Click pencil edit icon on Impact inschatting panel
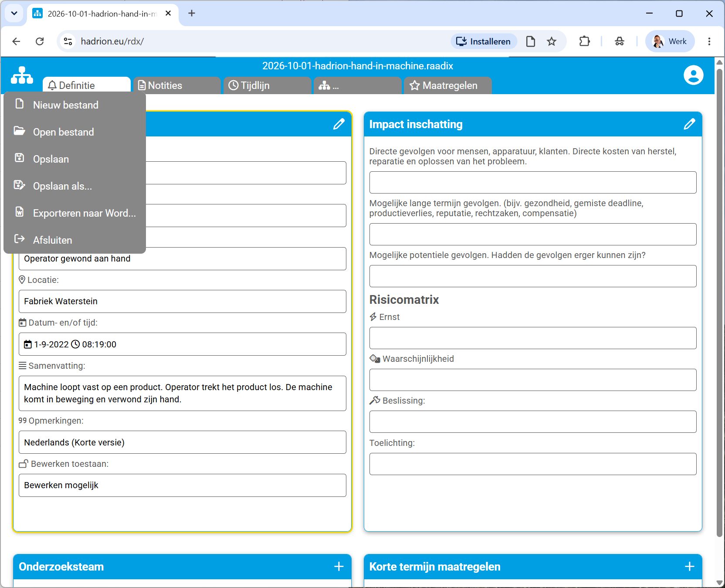The image size is (725, 588). click(689, 124)
